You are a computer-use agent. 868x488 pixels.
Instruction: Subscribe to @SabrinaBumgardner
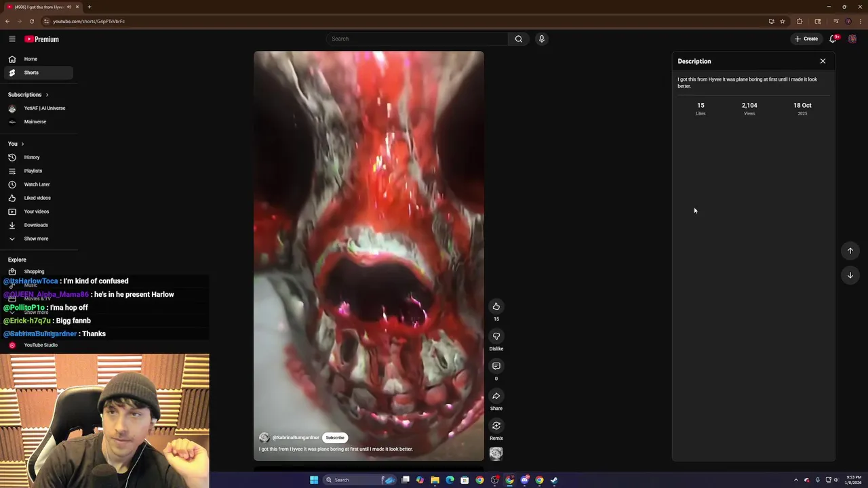click(335, 438)
